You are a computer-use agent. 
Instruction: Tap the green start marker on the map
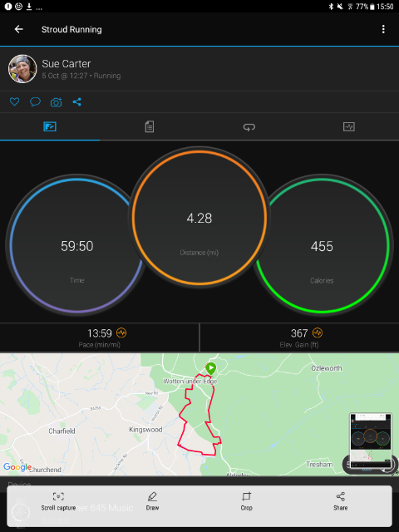pyautogui.click(x=210, y=368)
